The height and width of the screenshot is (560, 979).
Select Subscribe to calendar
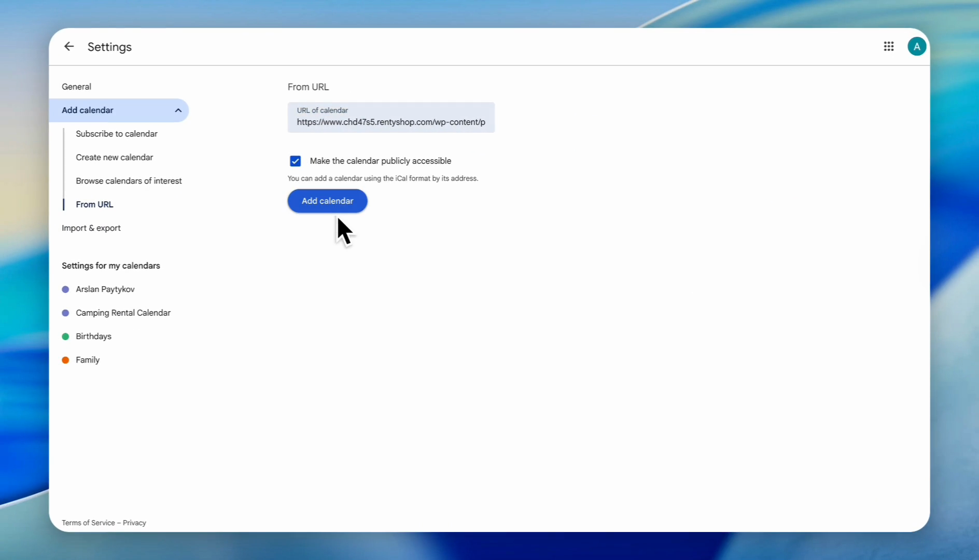point(117,134)
